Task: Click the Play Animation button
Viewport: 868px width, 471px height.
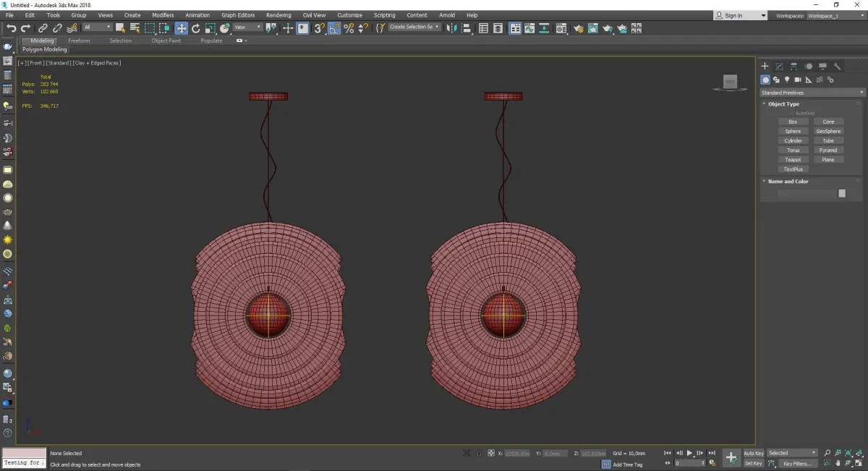Action: tap(689, 453)
